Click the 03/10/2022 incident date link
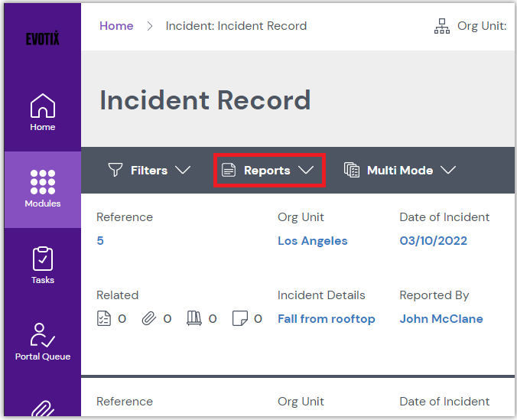 pyautogui.click(x=433, y=241)
